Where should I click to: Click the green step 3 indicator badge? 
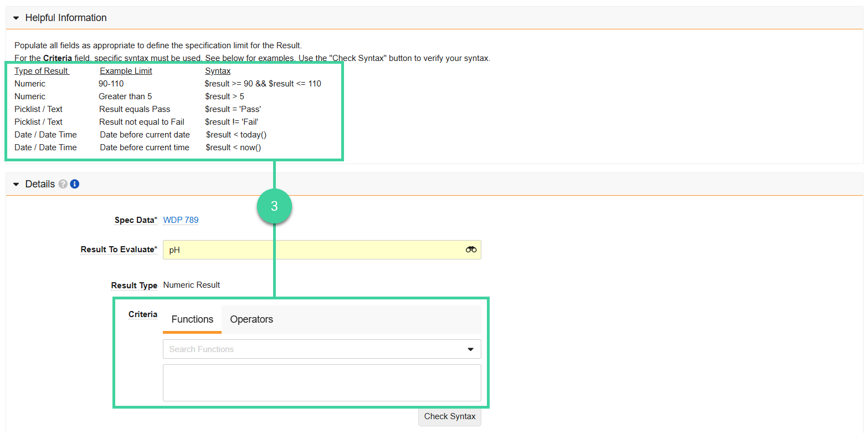[274, 206]
